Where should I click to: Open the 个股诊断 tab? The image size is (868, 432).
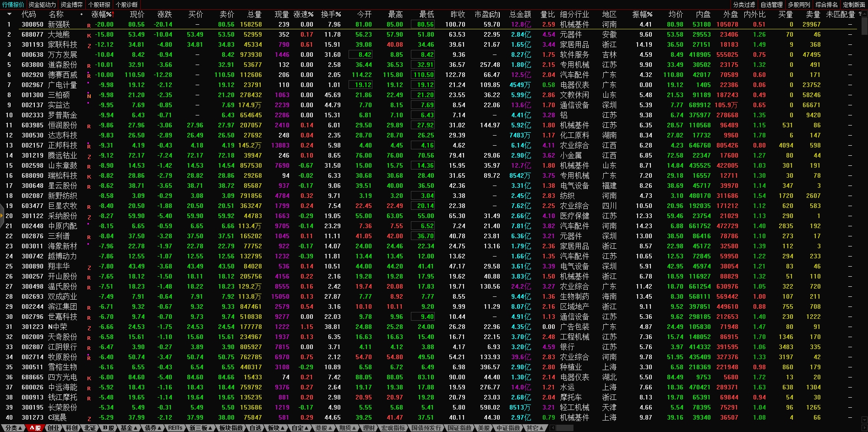click(x=127, y=5)
